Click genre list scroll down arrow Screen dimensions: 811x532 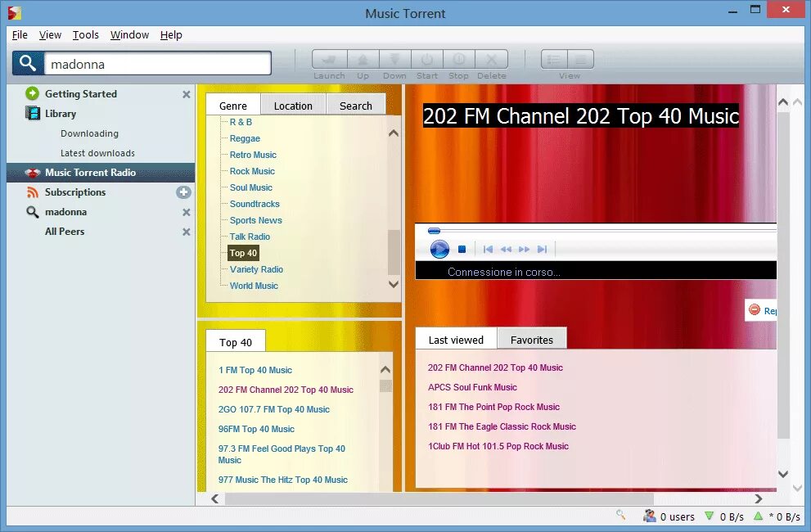394,284
